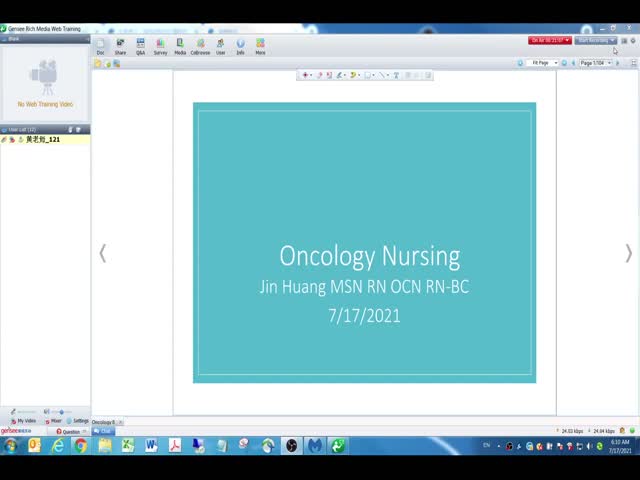Select the rectangle shape annotation tool
The image size is (640, 480).
368,75
